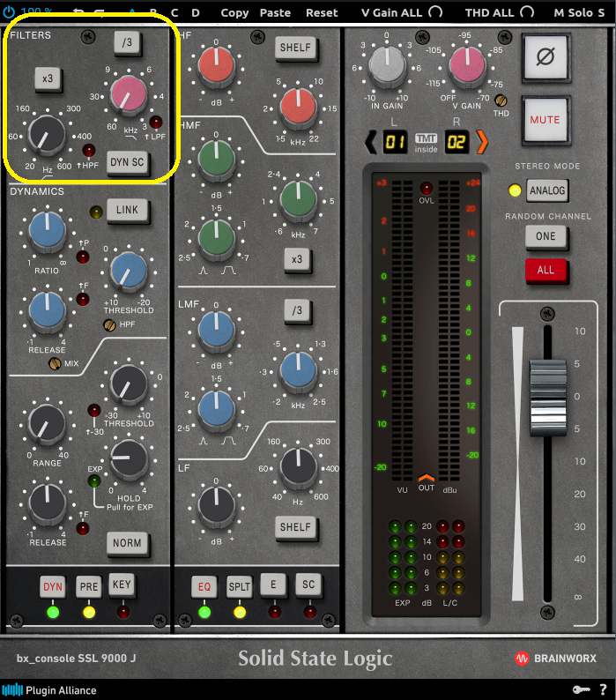The height and width of the screenshot is (700, 616).
Task: Switch LF band to SHELF
Action: 295,527
